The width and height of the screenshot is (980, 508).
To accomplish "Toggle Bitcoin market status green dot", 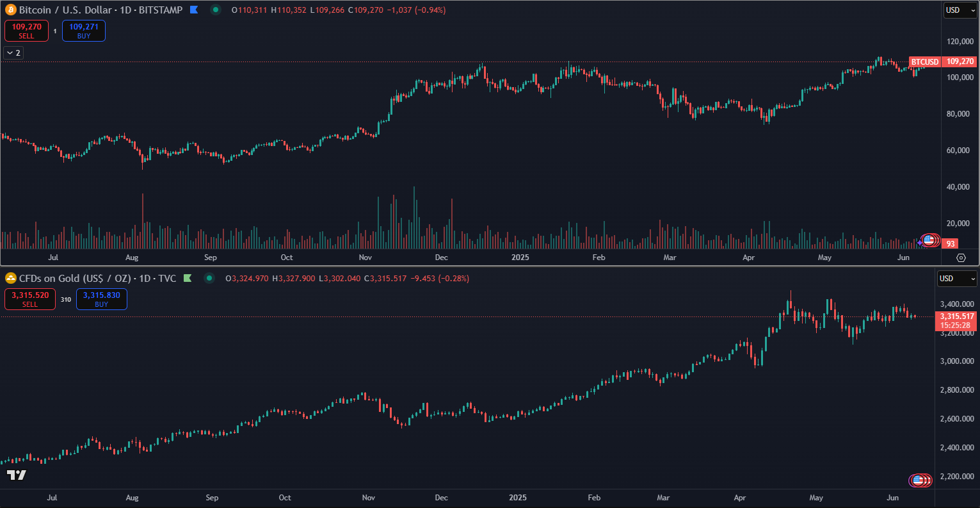I will point(216,10).
